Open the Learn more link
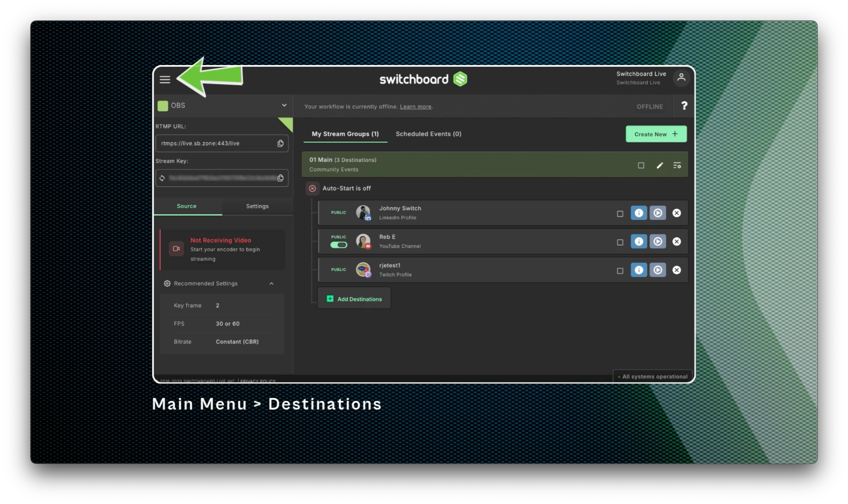848x504 pixels. tap(415, 107)
